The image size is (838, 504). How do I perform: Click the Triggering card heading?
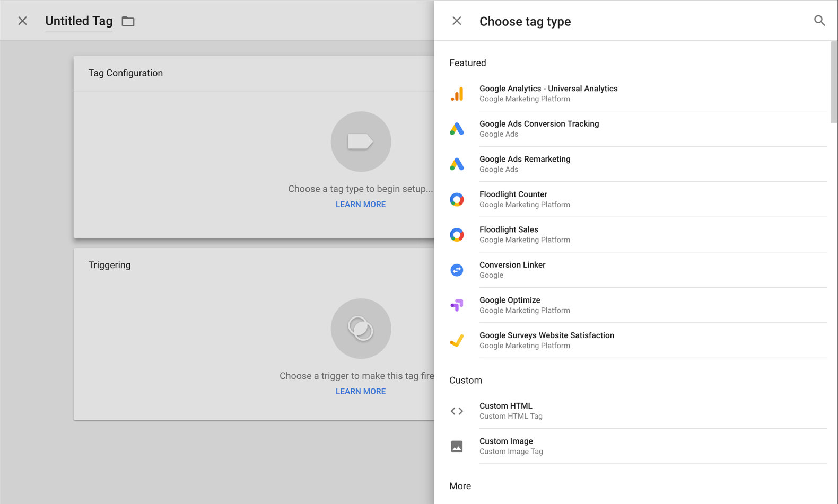[109, 265]
